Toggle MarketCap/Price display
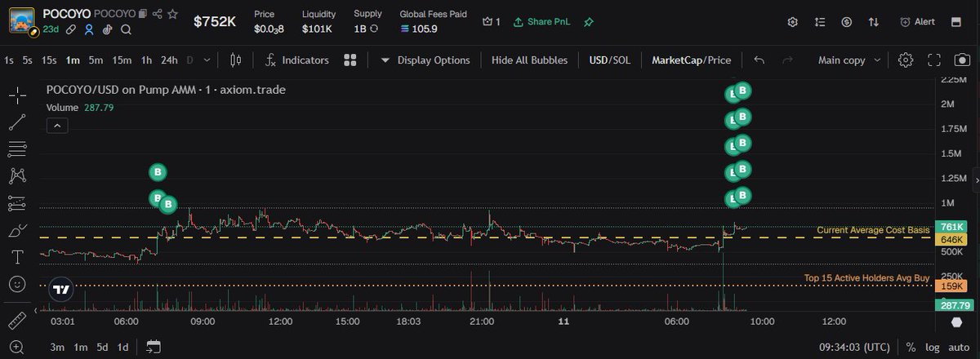This screenshot has width=980, height=359. 691,60
